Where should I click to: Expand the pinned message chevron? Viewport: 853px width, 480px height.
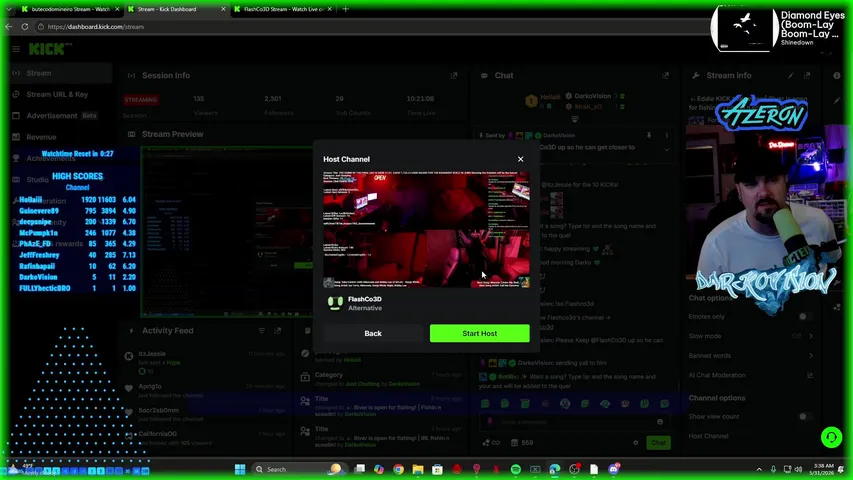pos(666,150)
